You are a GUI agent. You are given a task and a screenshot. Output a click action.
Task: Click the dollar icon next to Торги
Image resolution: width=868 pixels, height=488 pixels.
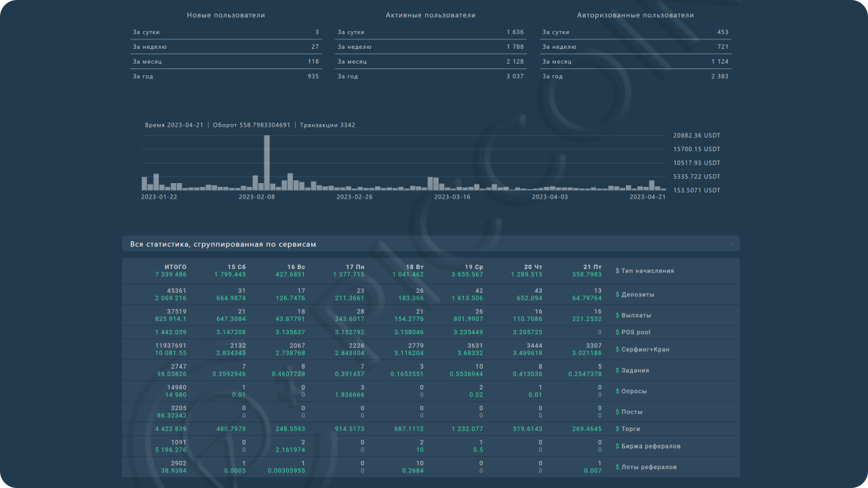[x=617, y=429]
